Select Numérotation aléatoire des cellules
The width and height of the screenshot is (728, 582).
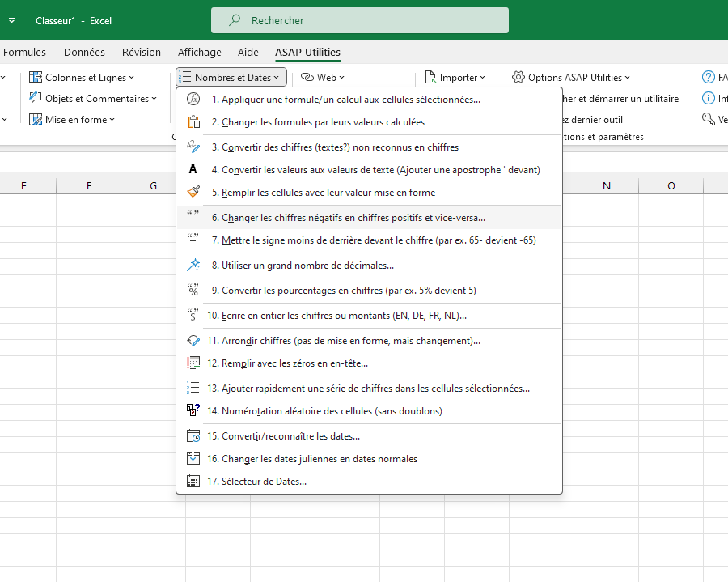(x=370, y=411)
